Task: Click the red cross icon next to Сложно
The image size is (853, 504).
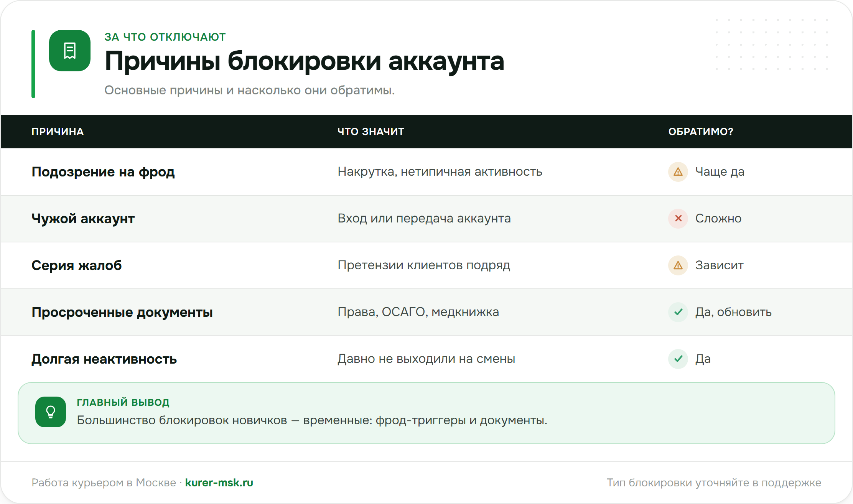Action: point(678,219)
